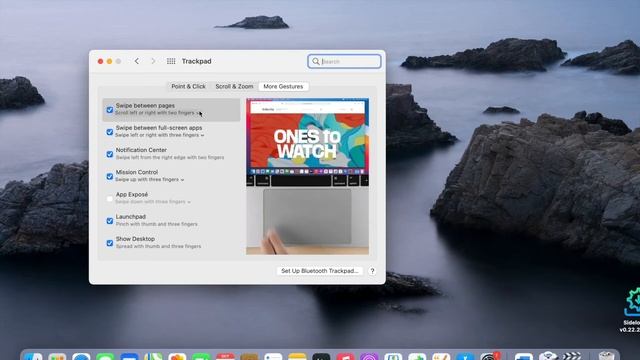
Task: Uncheck Swipe between full-screen apps
Action: tap(110, 132)
